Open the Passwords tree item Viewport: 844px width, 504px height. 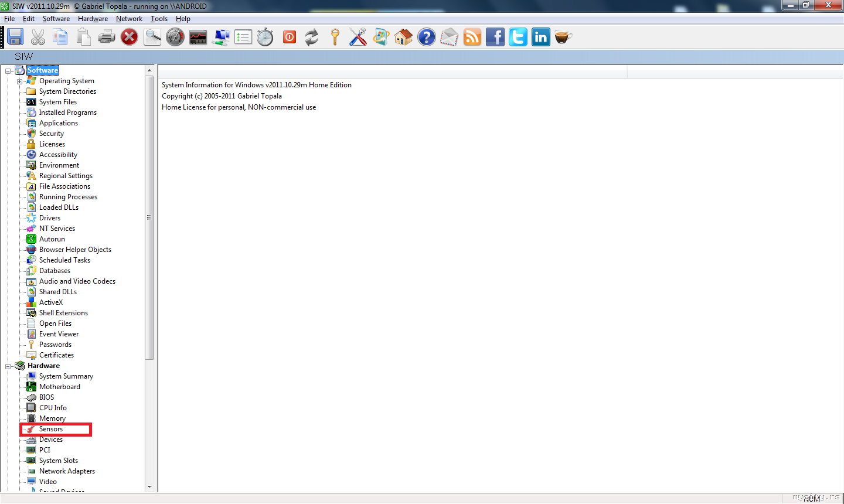55,345
